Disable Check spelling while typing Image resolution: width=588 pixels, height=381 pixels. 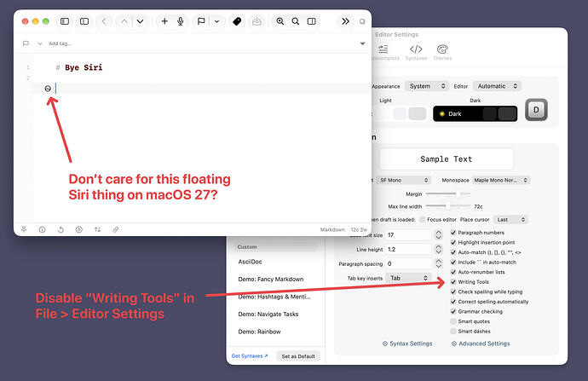coord(453,292)
